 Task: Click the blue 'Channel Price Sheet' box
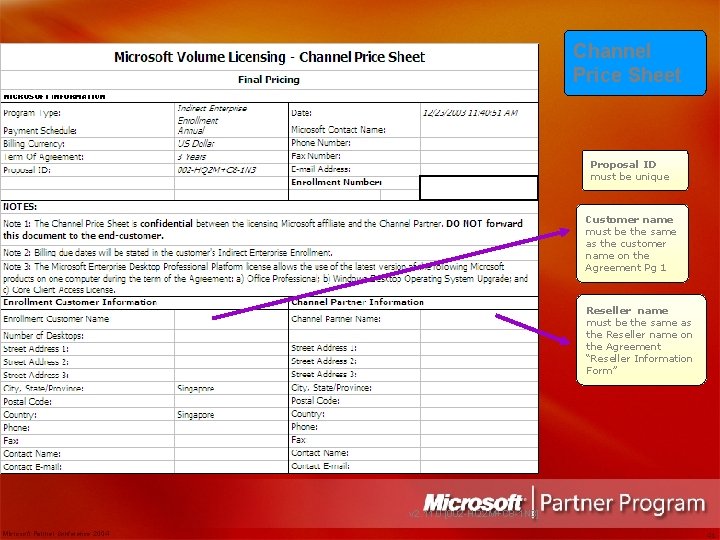point(635,63)
